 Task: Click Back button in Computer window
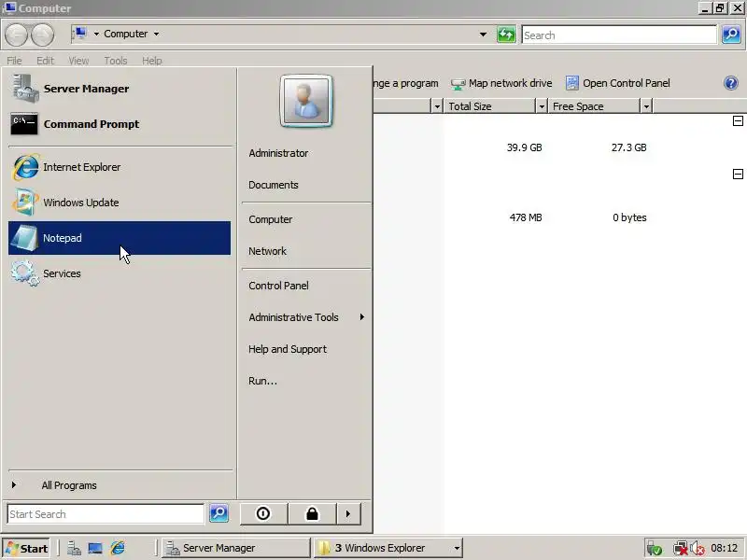tap(16, 35)
